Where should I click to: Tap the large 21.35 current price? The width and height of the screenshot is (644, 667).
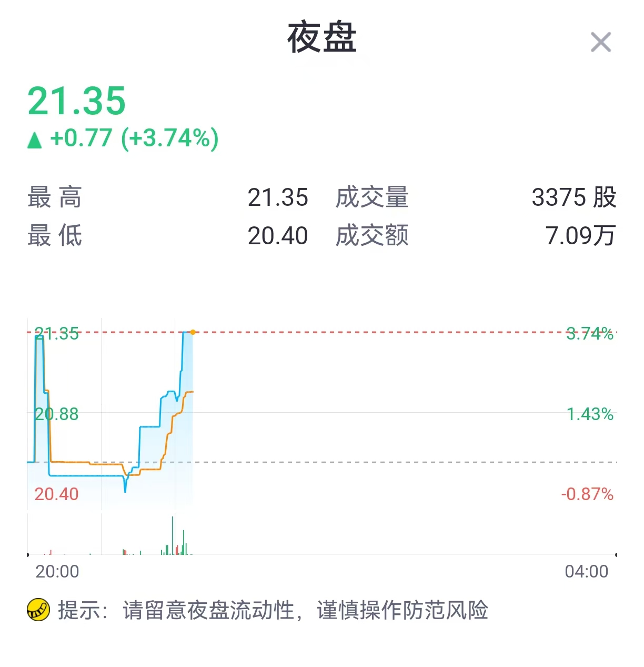point(77,101)
